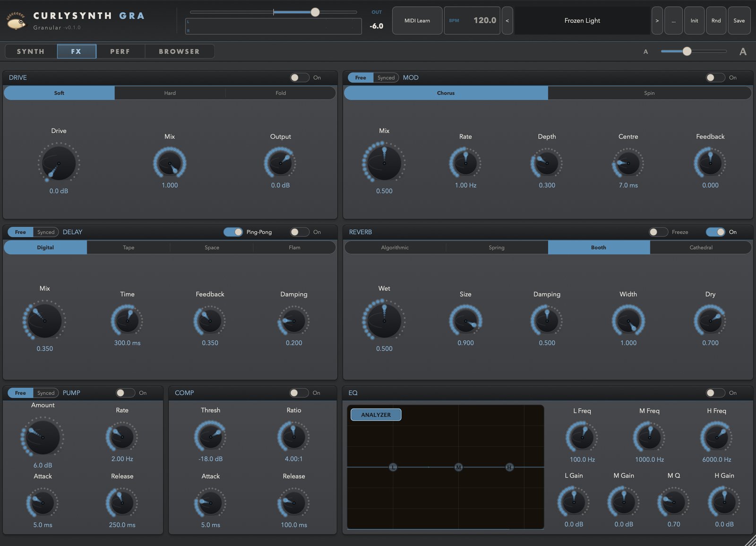756x546 pixels.
Task: Click the EQ H Gain knob
Action: (724, 503)
